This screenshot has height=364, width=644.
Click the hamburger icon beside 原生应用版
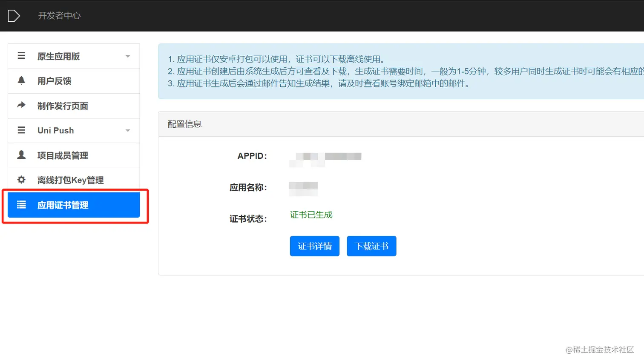21,56
